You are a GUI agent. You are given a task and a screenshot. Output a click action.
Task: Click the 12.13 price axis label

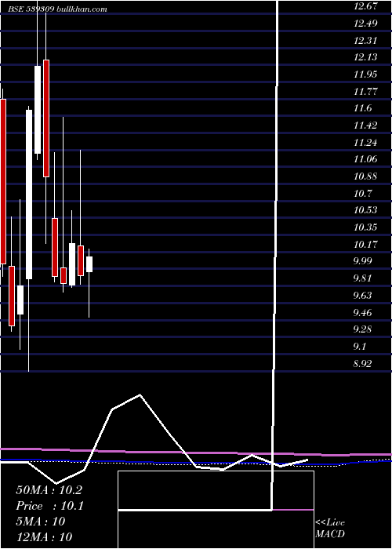click(365, 57)
